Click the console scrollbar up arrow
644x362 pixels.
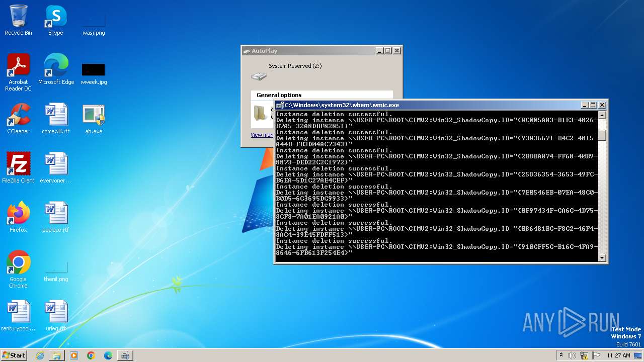click(x=602, y=115)
